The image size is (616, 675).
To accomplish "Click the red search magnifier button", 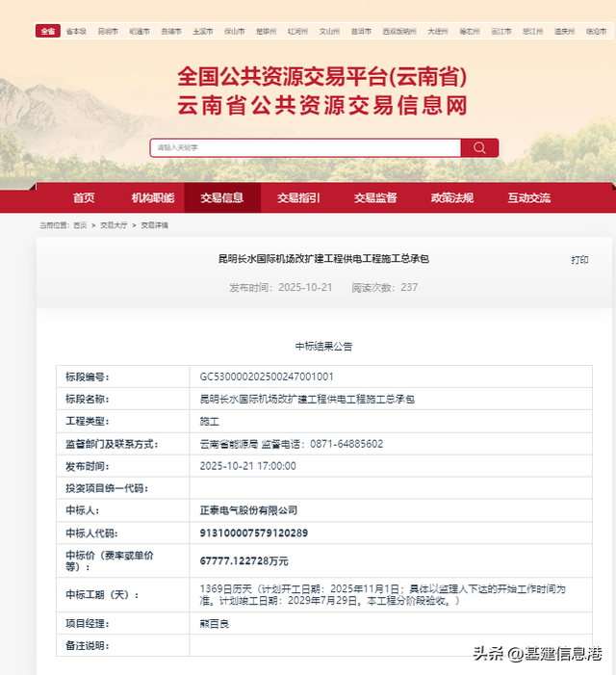I will coord(479,147).
